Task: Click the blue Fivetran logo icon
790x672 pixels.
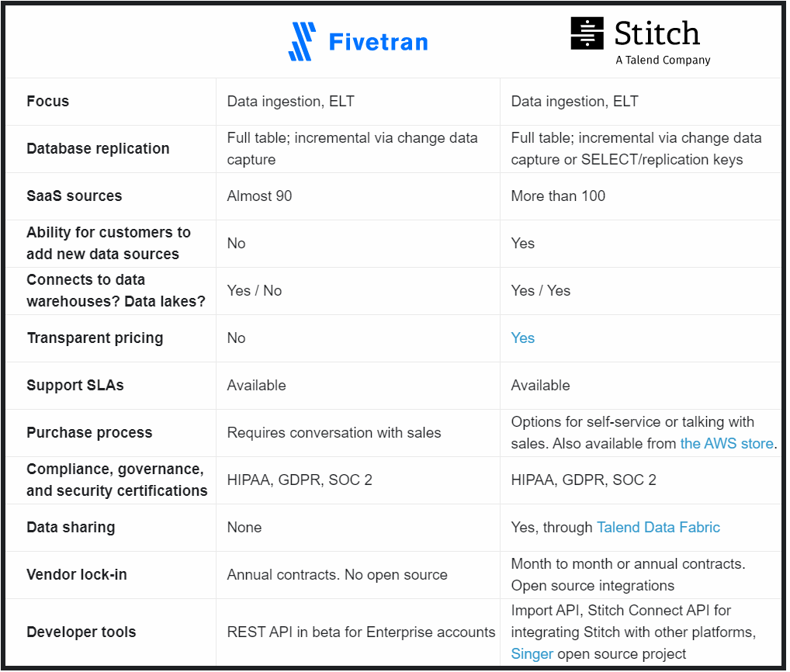Action: [303, 41]
